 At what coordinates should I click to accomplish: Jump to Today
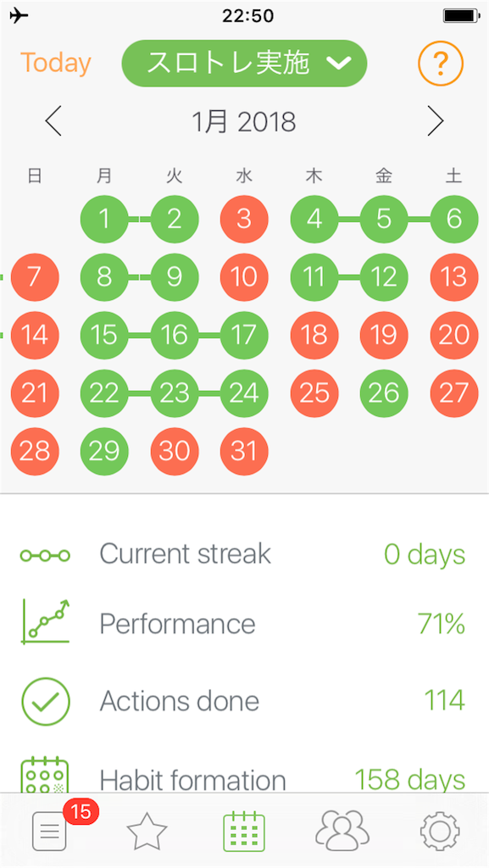click(55, 63)
